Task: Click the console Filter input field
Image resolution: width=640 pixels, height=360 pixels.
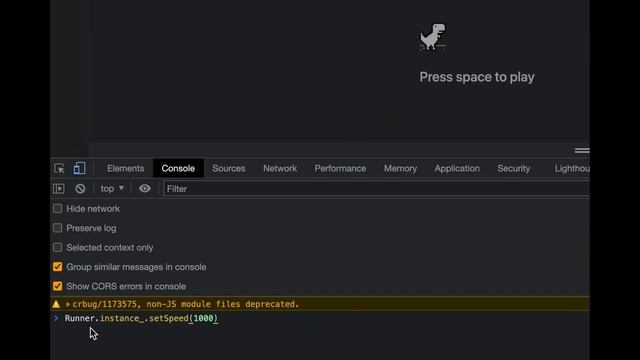Action: point(376,189)
